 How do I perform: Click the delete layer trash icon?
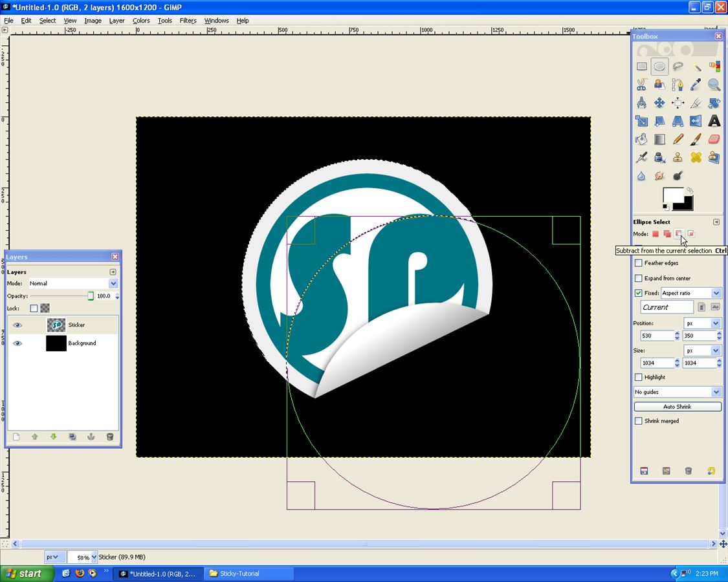click(110, 436)
